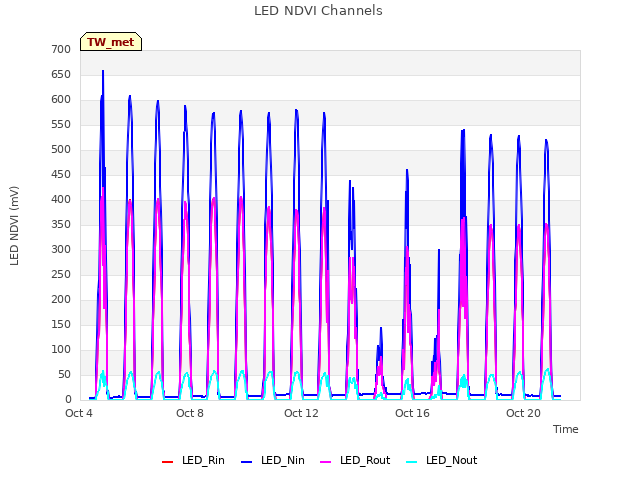Click the 400 y-axis tick label
The image size is (640, 480).
61,200
